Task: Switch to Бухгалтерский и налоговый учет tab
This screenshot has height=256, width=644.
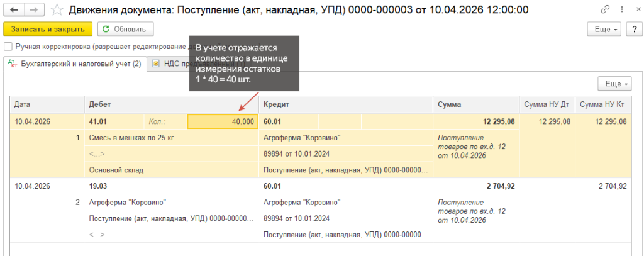Action: [75, 64]
